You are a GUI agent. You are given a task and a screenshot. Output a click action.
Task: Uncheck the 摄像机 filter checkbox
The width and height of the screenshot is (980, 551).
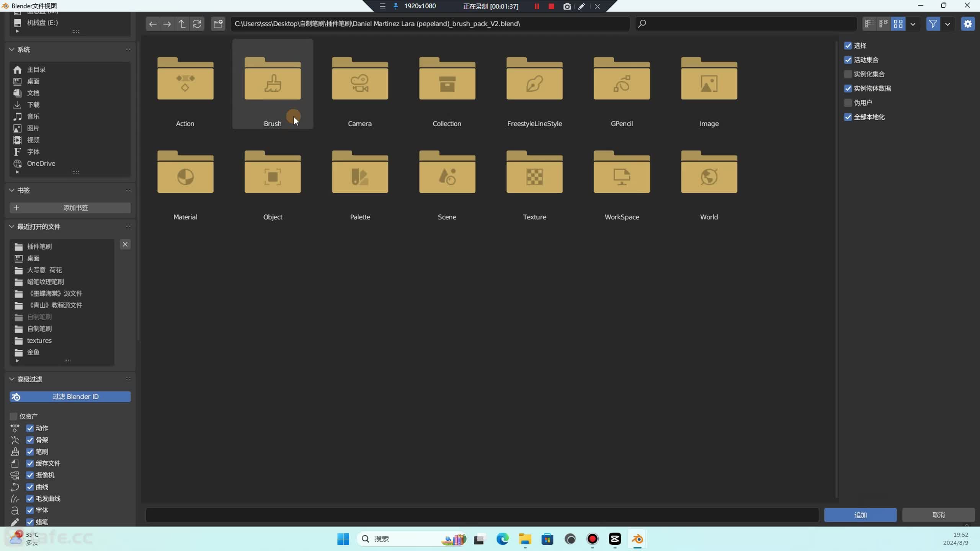coord(30,475)
